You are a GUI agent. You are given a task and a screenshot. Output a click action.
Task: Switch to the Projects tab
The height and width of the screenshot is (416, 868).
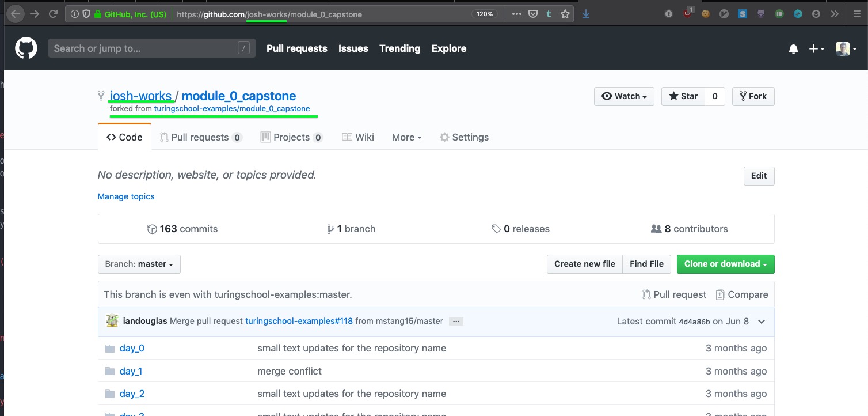[x=291, y=137]
